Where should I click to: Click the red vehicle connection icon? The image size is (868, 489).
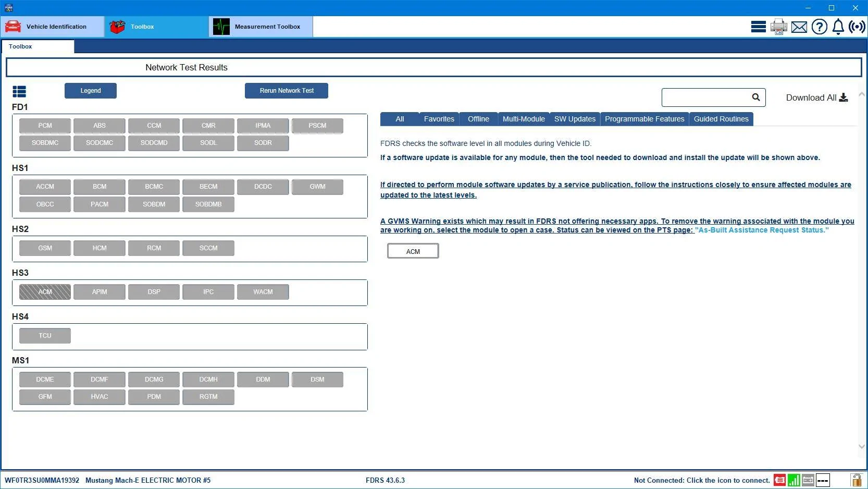tap(780, 480)
